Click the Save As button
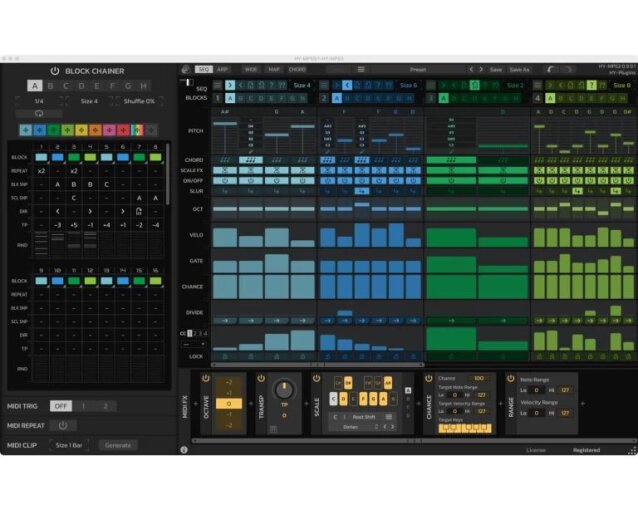 click(x=520, y=70)
